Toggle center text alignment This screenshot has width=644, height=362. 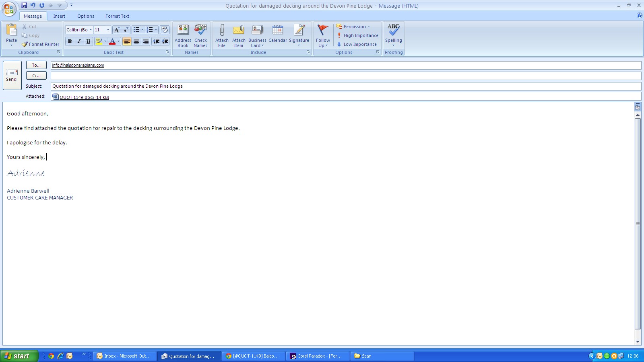click(136, 41)
